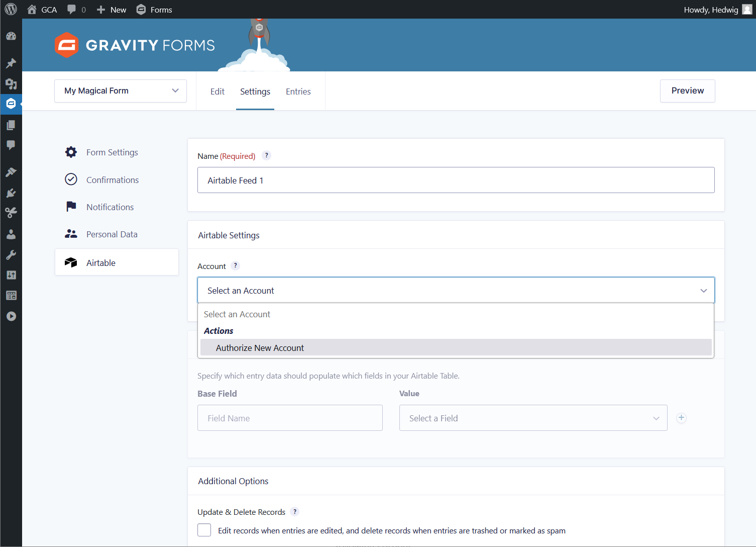Click the Collapse menu play-circle icon
Screen dimensions: 756x547
[x=11, y=316]
